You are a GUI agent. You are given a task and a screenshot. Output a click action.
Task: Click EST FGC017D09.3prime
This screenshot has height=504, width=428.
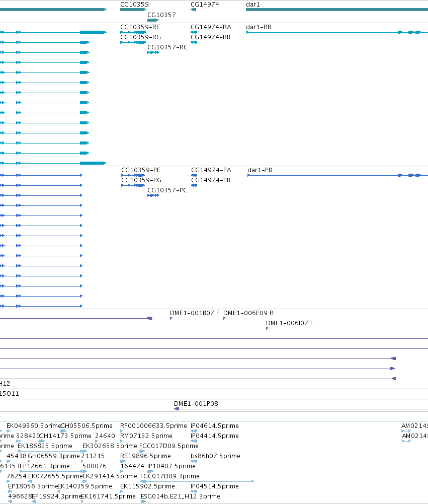click(x=170, y=476)
